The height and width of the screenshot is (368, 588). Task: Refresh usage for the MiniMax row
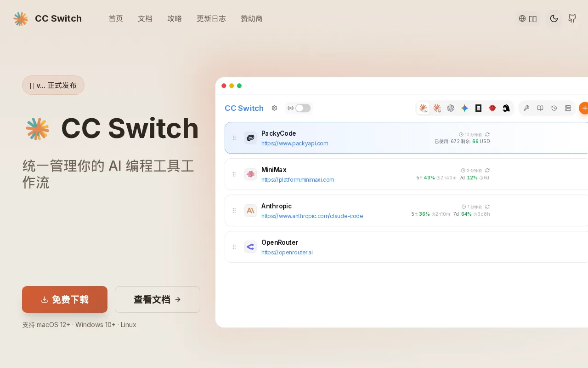(x=487, y=170)
